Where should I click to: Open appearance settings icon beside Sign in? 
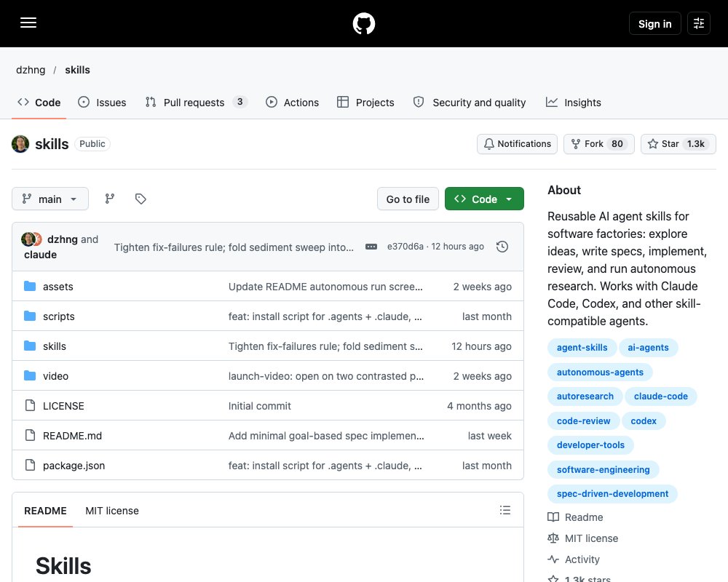pos(699,23)
